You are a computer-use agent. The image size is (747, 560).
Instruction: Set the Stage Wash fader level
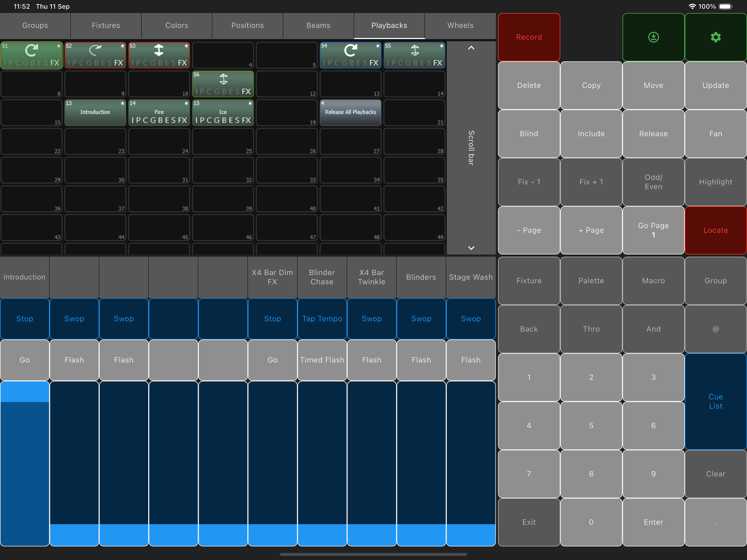(x=471, y=463)
